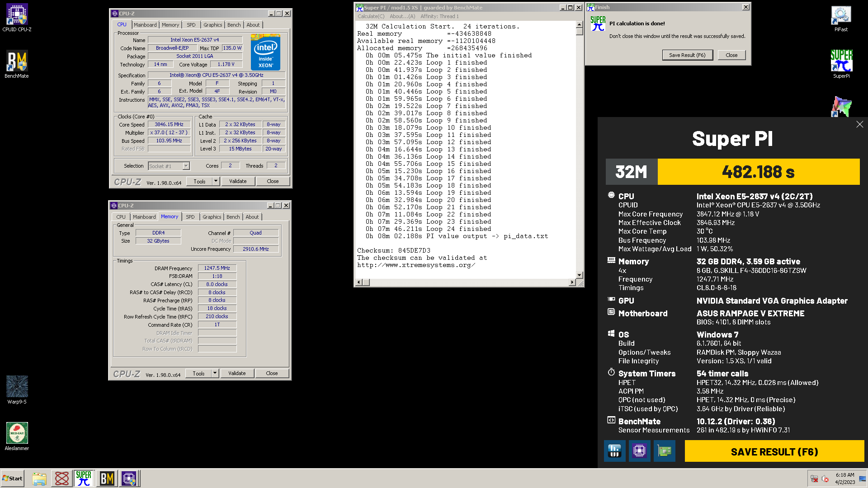The image size is (868, 488).
Task: Open PiFast desktop shortcut
Action: (841, 19)
